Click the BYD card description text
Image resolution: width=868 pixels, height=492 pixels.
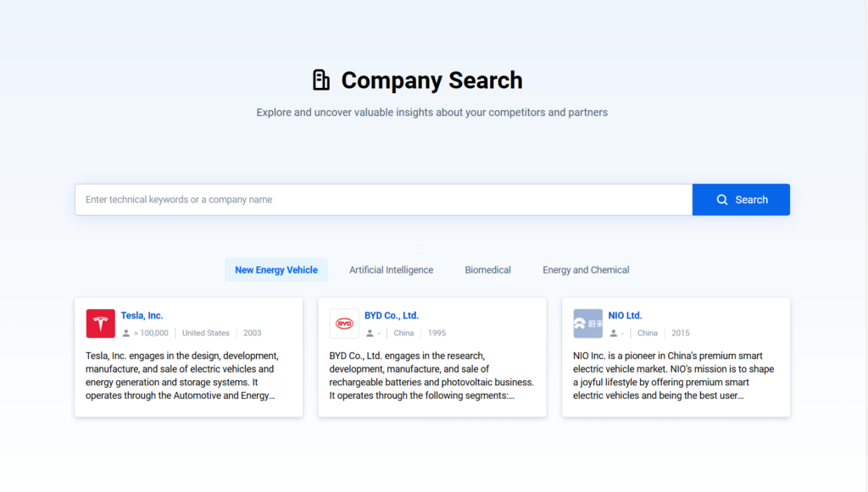pyautogui.click(x=431, y=376)
